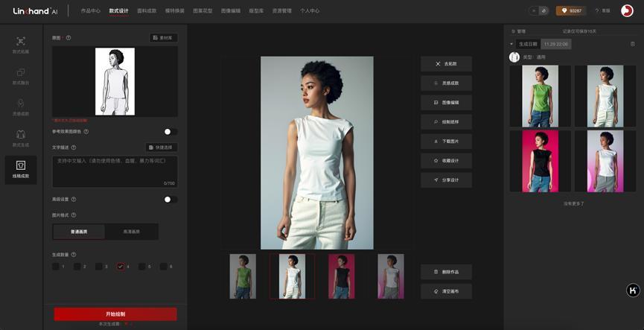Open the user avatar at top right
The width and height of the screenshot is (644, 330).
626,10
